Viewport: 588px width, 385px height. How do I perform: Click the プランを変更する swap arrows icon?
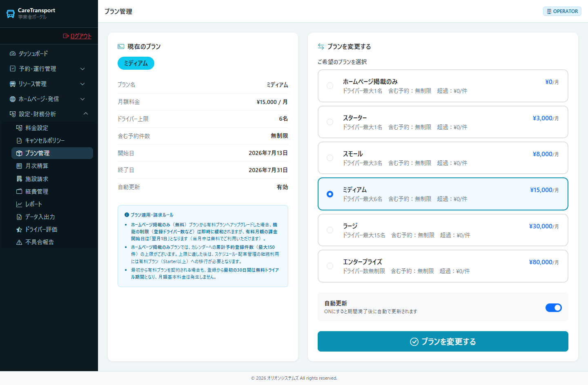click(x=321, y=46)
